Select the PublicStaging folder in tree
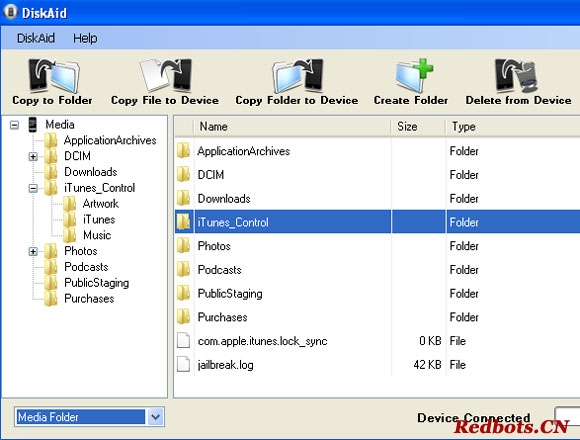Viewport: 580px width, 440px height. [97, 283]
